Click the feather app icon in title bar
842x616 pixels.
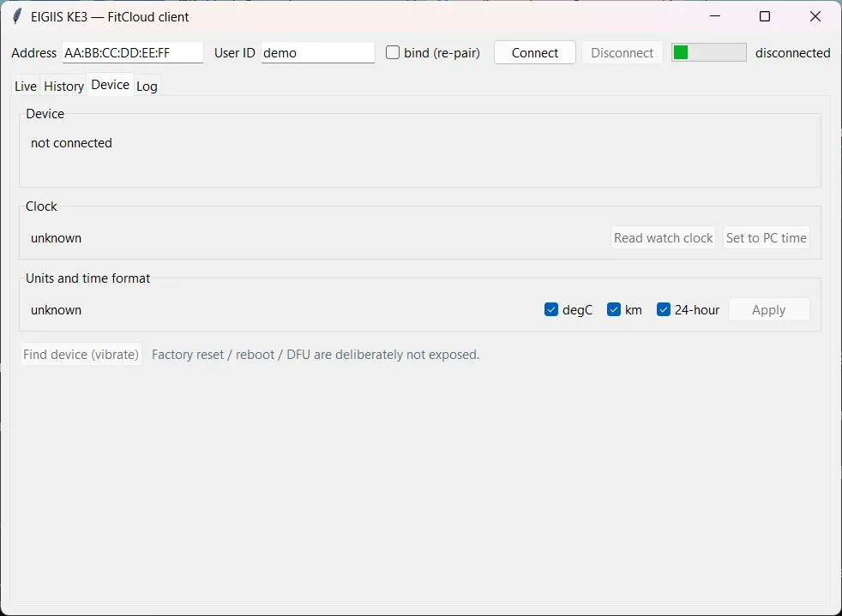click(17, 16)
